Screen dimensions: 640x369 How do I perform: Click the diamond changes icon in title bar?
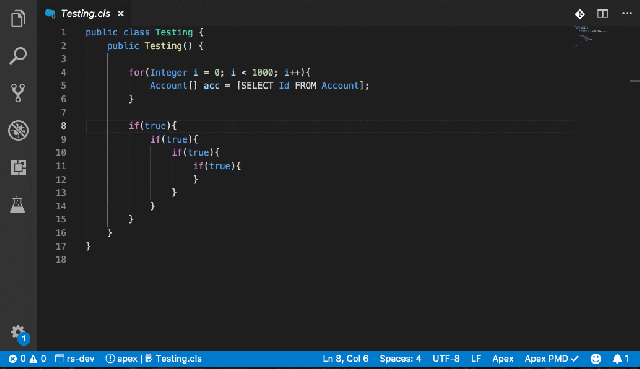click(580, 14)
